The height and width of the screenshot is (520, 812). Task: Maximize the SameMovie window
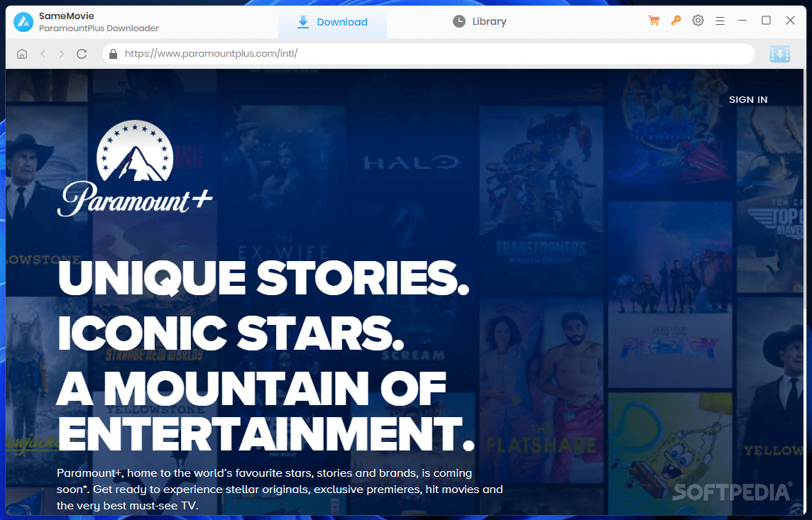766,21
